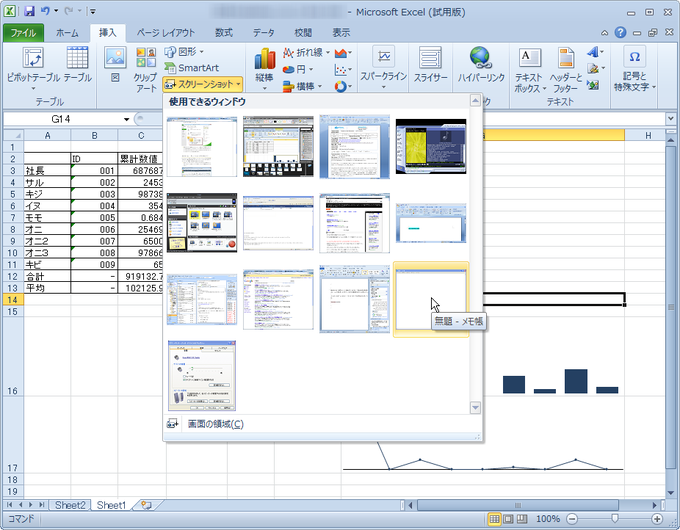Insert an area chart
This screenshot has width=680, height=530.
pyautogui.click(x=343, y=53)
